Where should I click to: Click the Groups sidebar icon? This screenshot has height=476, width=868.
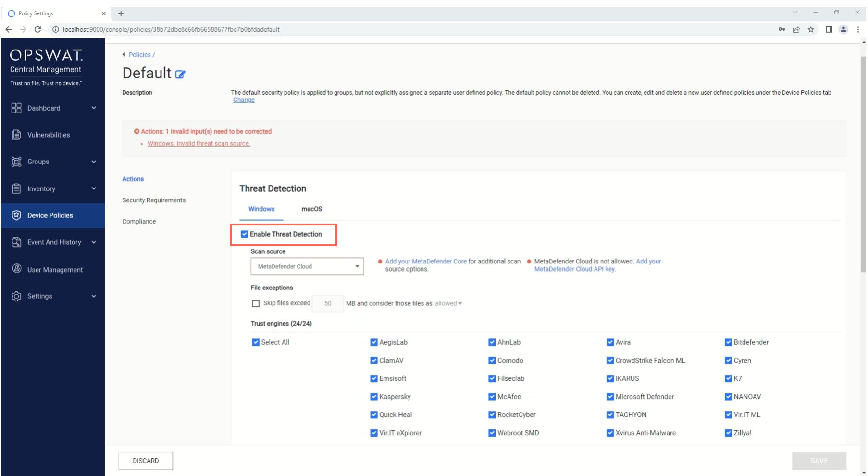(x=16, y=162)
